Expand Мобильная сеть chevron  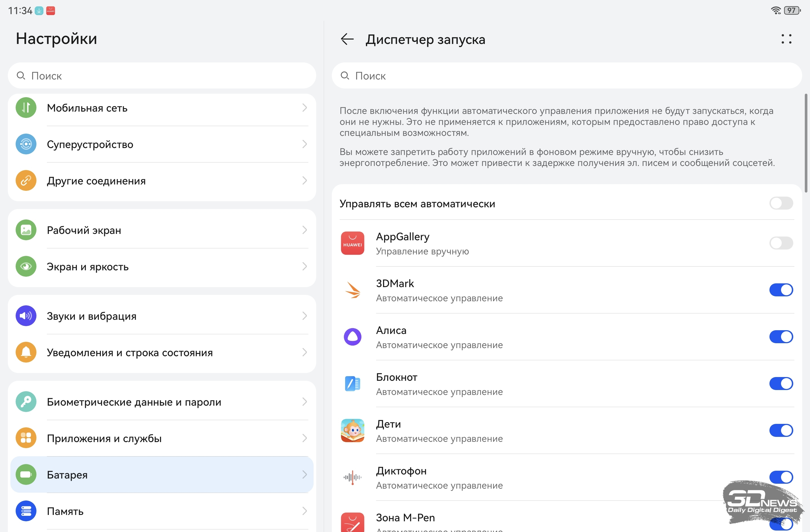[x=304, y=108]
